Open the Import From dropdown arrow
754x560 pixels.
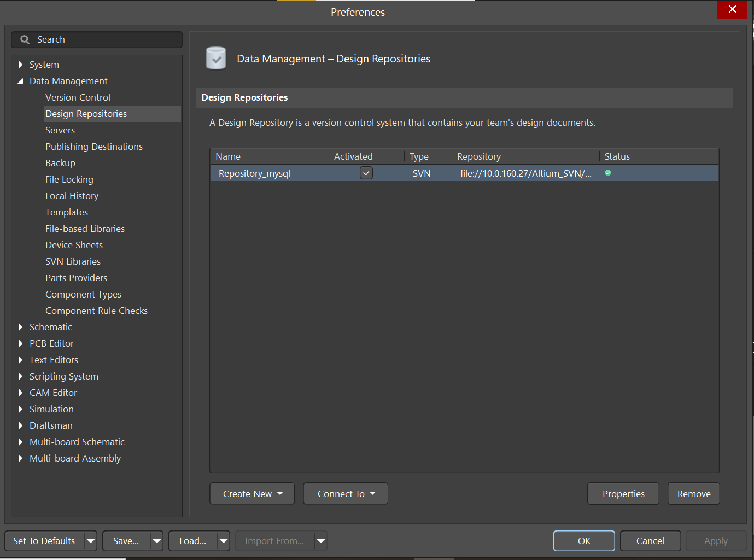point(321,541)
